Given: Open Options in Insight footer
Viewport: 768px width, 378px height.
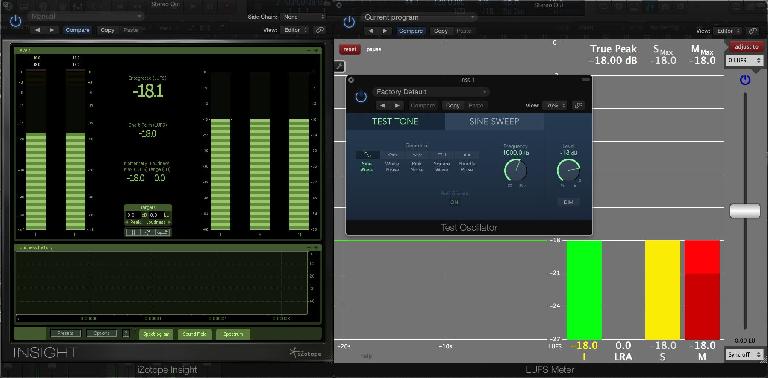Looking at the screenshot, I should coord(102,333).
